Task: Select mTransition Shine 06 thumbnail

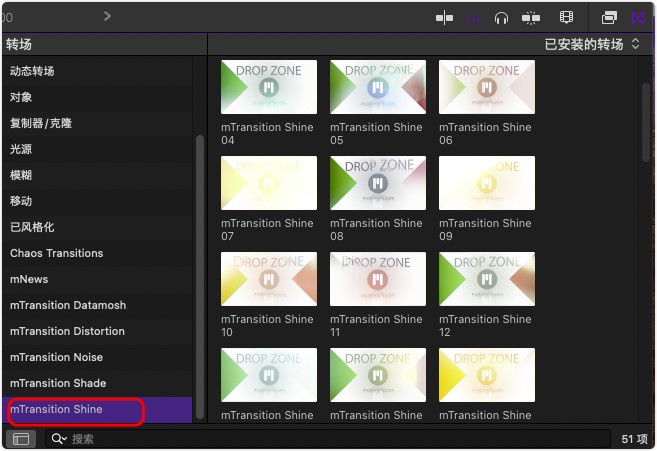Action: click(487, 87)
